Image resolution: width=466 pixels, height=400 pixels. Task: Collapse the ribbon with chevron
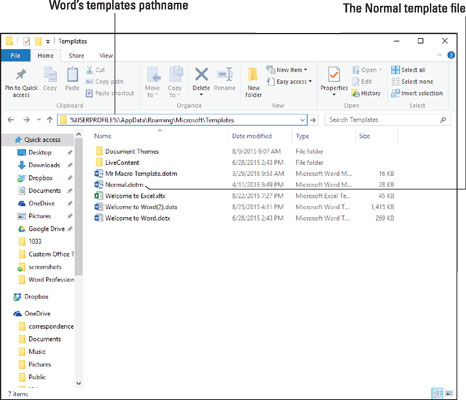pos(439,55)
